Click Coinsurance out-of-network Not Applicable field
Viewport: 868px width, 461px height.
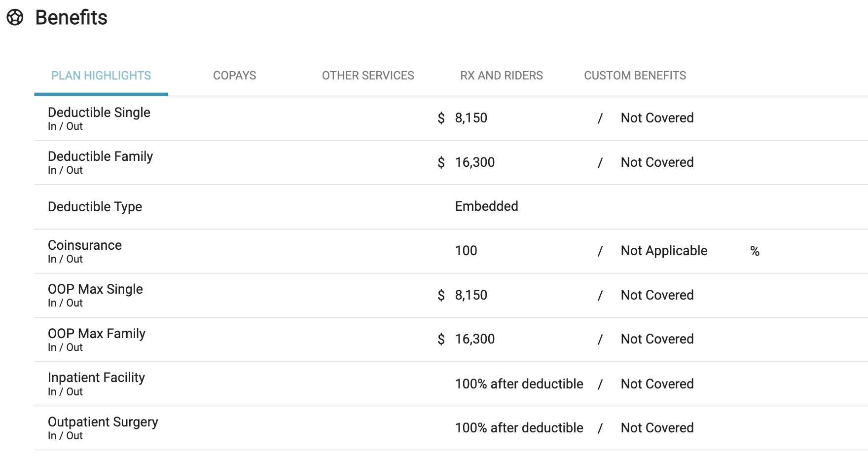(664, 251)
